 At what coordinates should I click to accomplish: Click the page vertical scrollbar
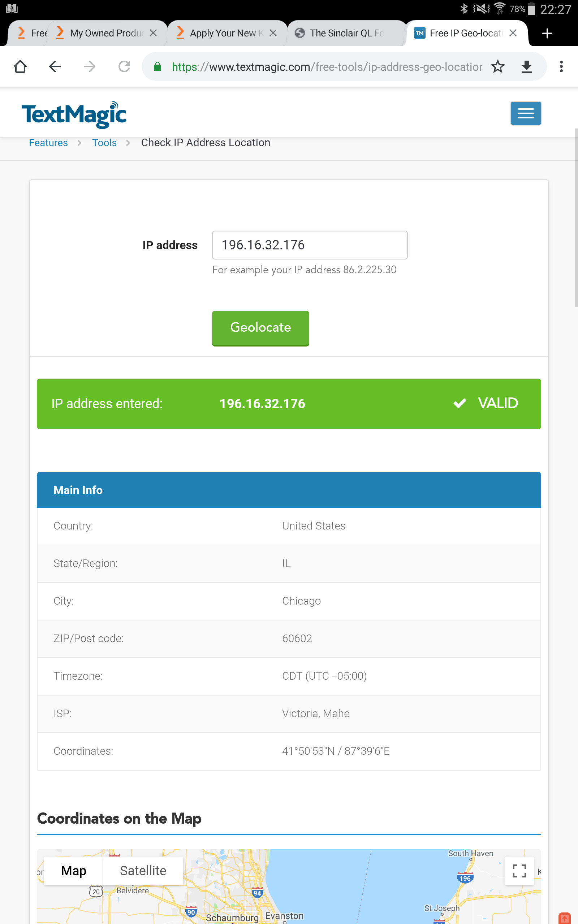[x=576, y=218]
